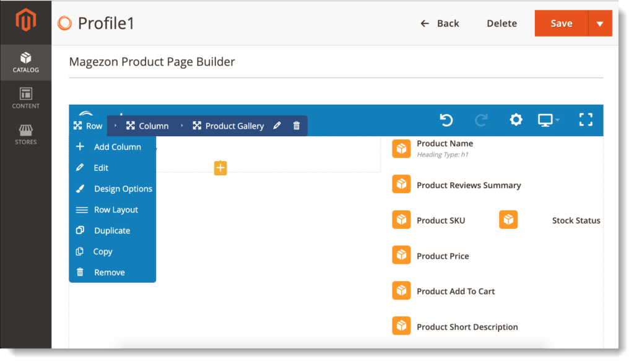This screenshot has width=634, height=364.
Task: Open the device preview dropdown
Action: (549, 119)
